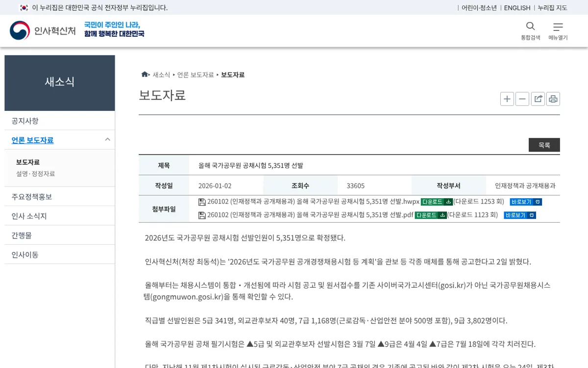Open 보도자료 submenu item
The image size is (588, 368).
click(28, 162)
